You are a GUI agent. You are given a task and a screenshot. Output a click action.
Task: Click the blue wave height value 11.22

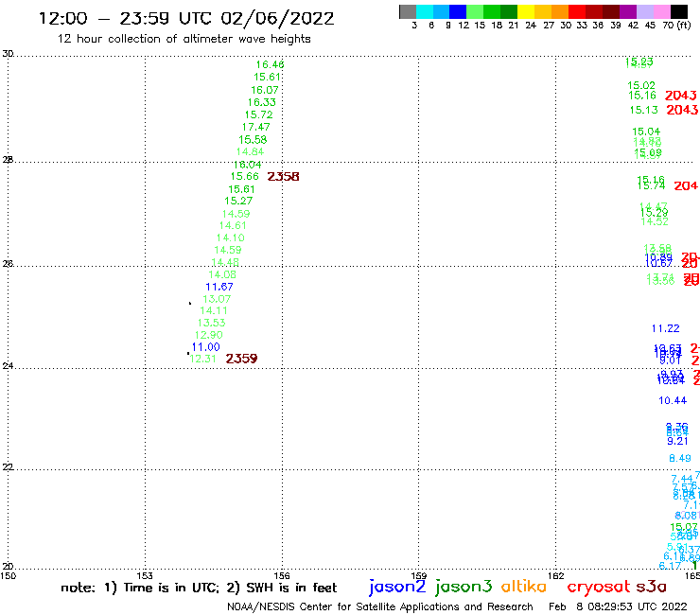pyautogui.click(x=666, y=328)
